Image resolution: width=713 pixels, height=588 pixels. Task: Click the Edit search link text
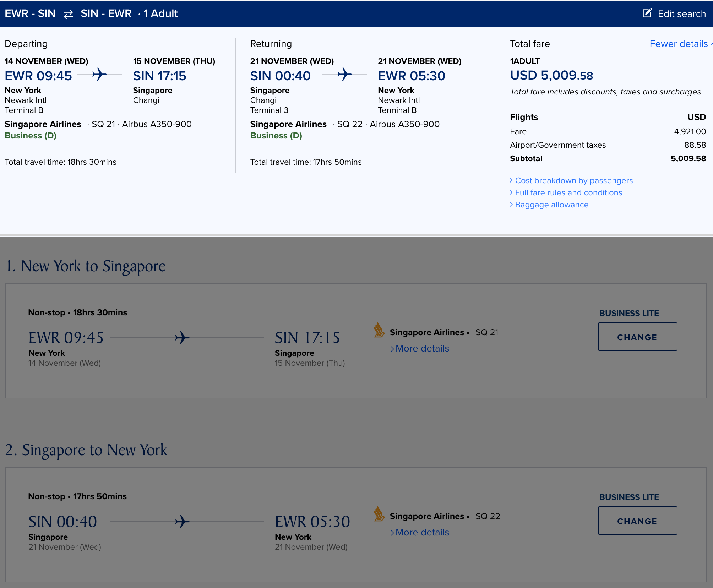(x=681, y=14)
